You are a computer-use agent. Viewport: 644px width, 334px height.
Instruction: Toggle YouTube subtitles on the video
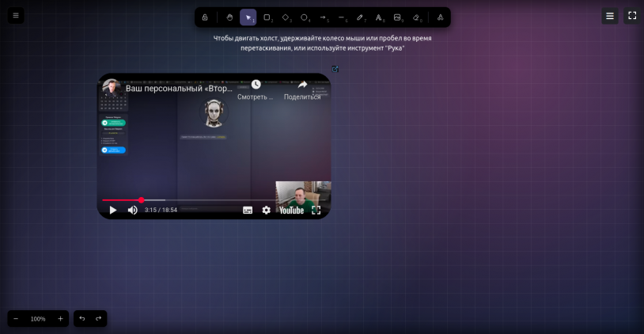pos(248,211)
